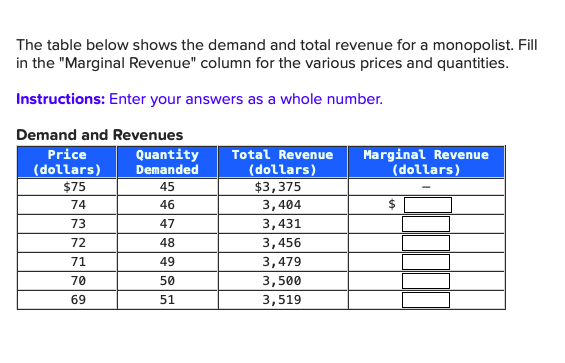Select the total revenue value 3,404
Image resolution: width=565 pixels, height=363 pixels.
point(281,205)
